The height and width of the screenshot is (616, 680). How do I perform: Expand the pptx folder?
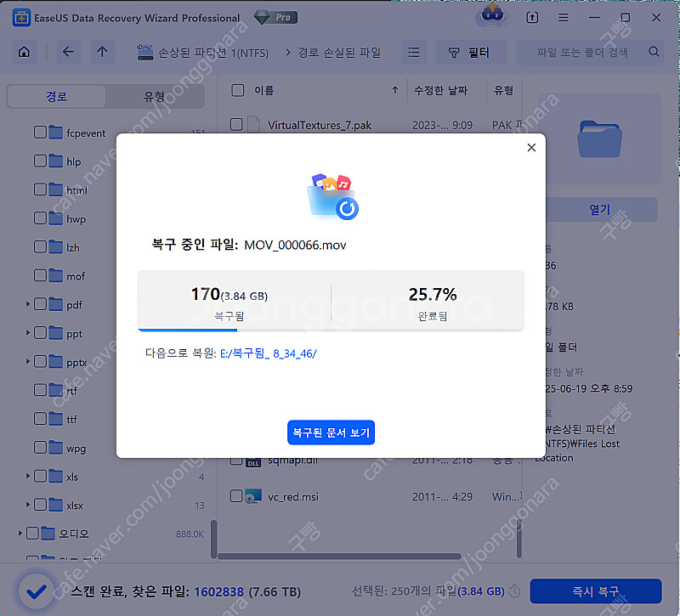(28, 362)
